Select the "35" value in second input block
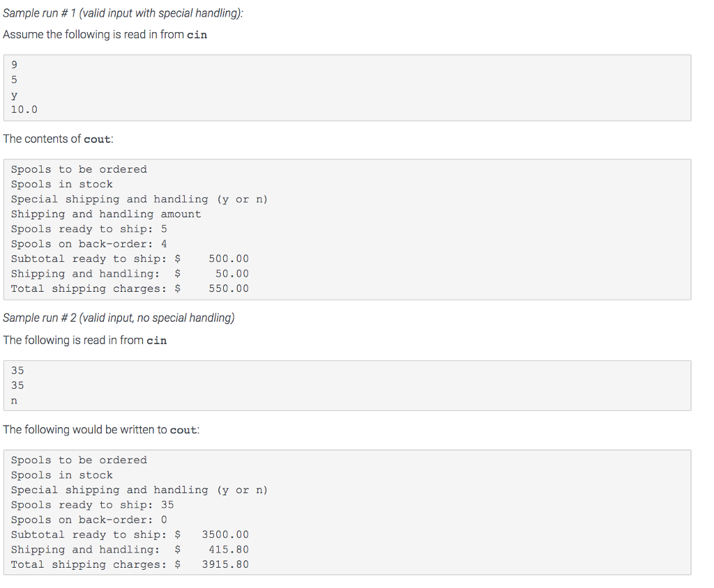 click(x=17, y=370)
